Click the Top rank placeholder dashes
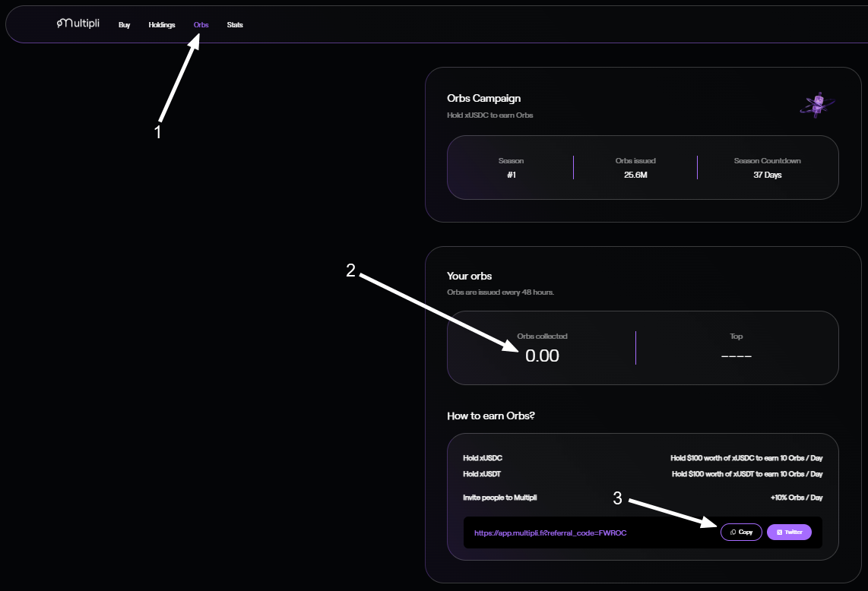Screen dimensions: 868x591 (x=736, y=356)
